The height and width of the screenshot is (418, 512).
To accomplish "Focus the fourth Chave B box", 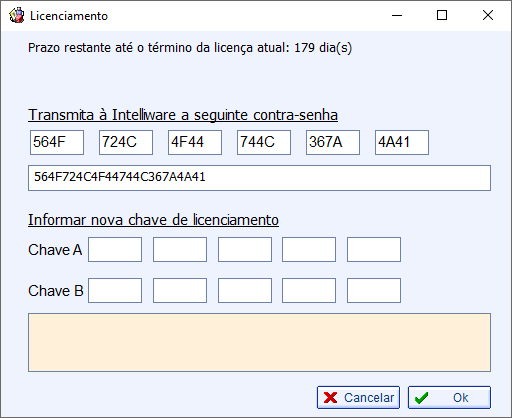I will pos(309,290).
